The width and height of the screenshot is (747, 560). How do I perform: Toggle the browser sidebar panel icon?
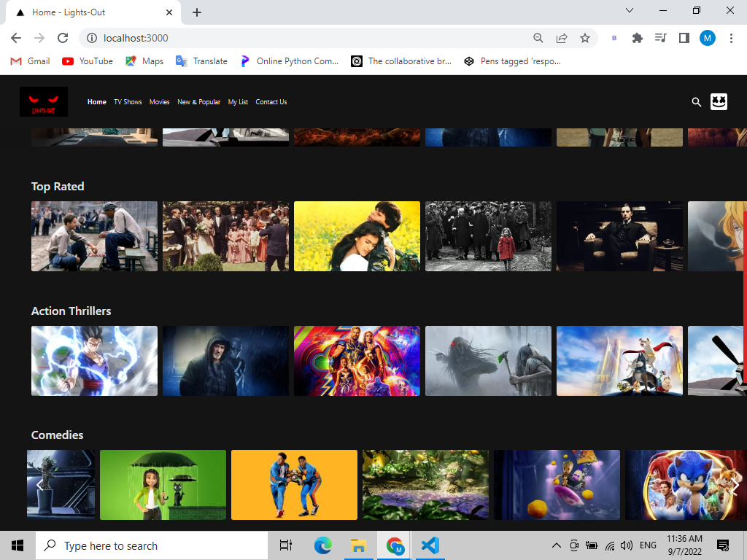point(684,38)
